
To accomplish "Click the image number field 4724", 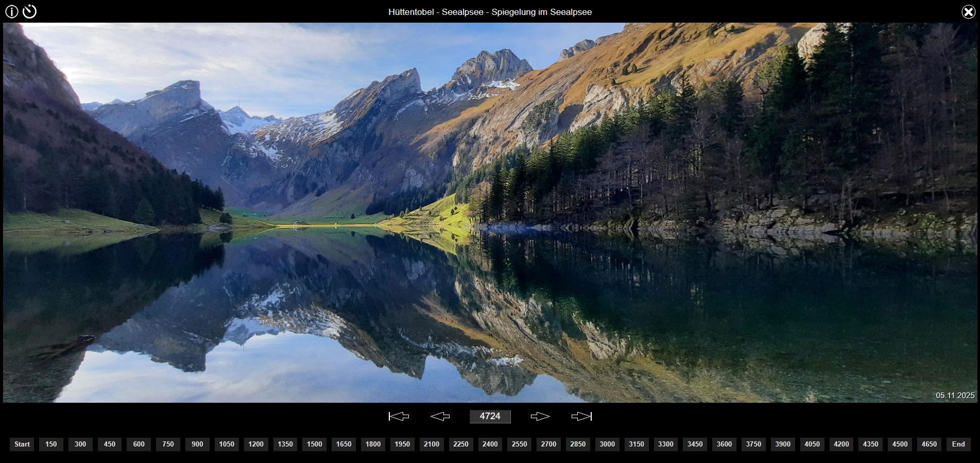I will (x=490, y=416).
